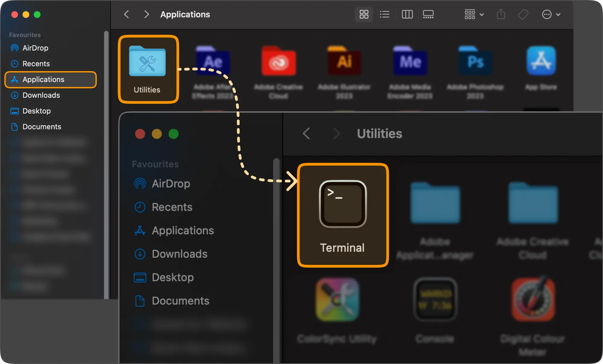Open the Adobe Illustrator 2023 folder
The height and width of the screenshot is (364, 603).
pos(344,62)
